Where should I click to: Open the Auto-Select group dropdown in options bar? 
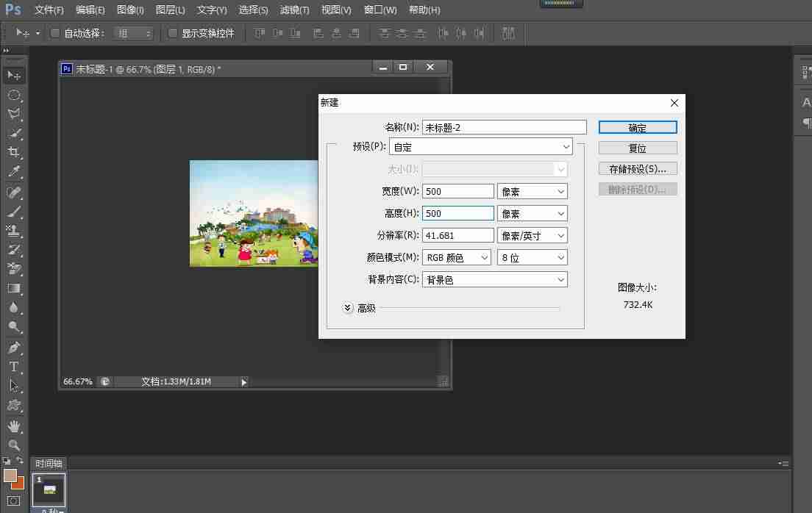point(133,33)
